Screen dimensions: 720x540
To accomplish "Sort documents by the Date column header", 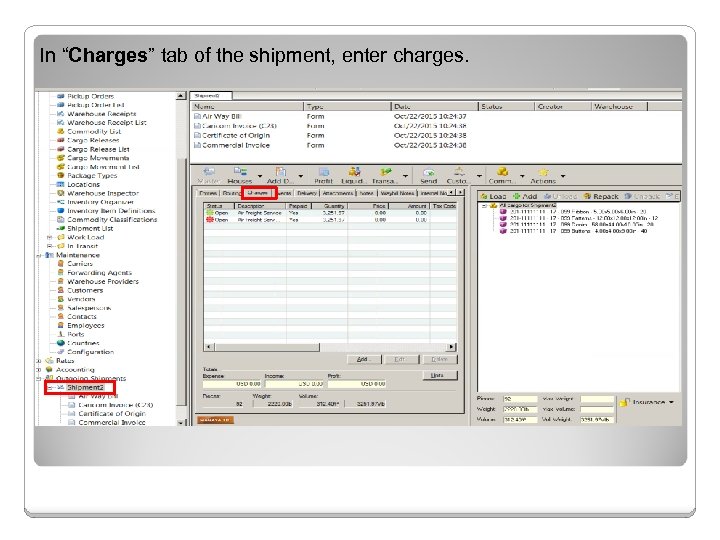I will click(434, 107).
